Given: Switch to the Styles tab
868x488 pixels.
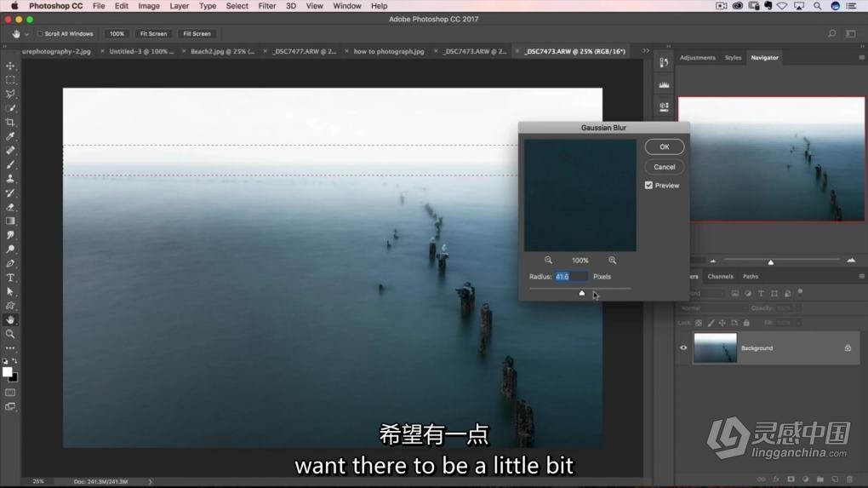Looking at the screenshot, I should pos(733,57).
